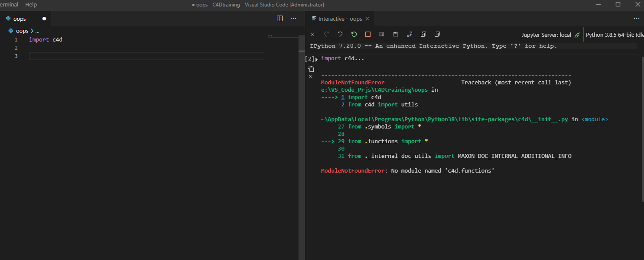Split the oops editor to the right

click(280, 19)
